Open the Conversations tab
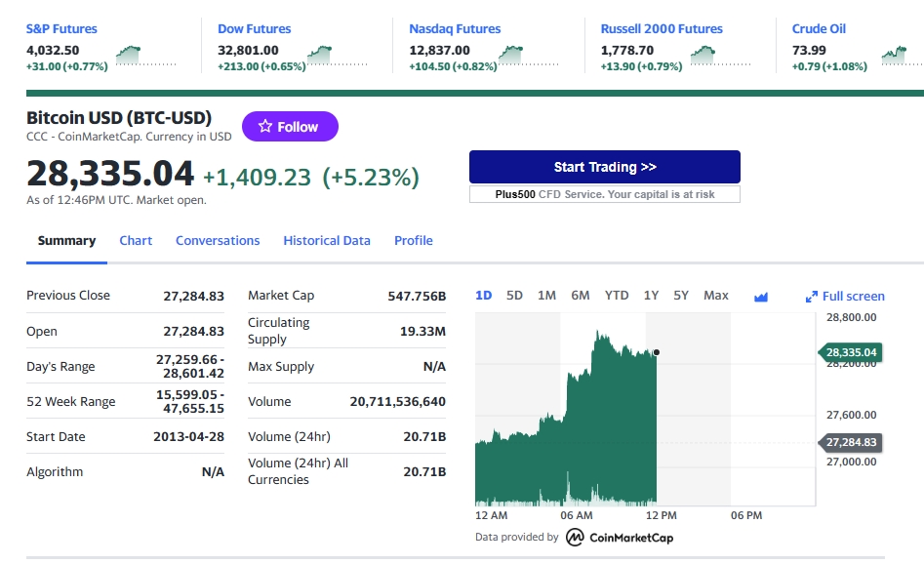This screenshot has height=564, width=924. coord(218,240)
